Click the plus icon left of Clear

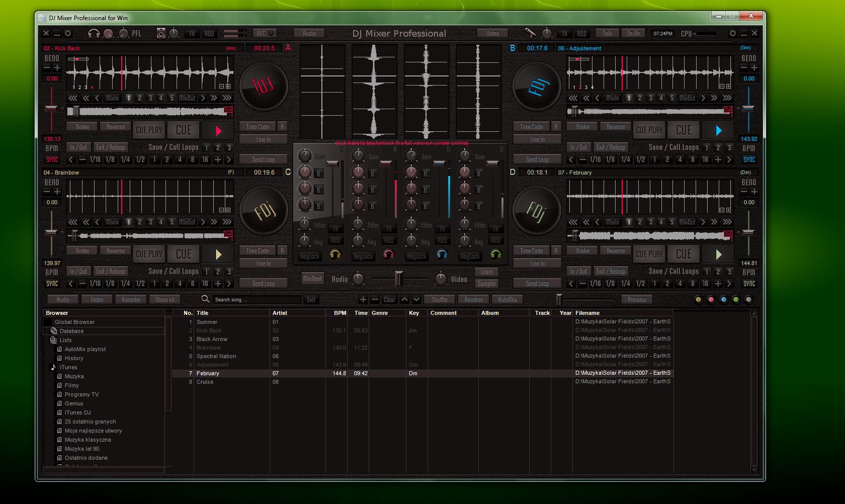coord(363,299)
